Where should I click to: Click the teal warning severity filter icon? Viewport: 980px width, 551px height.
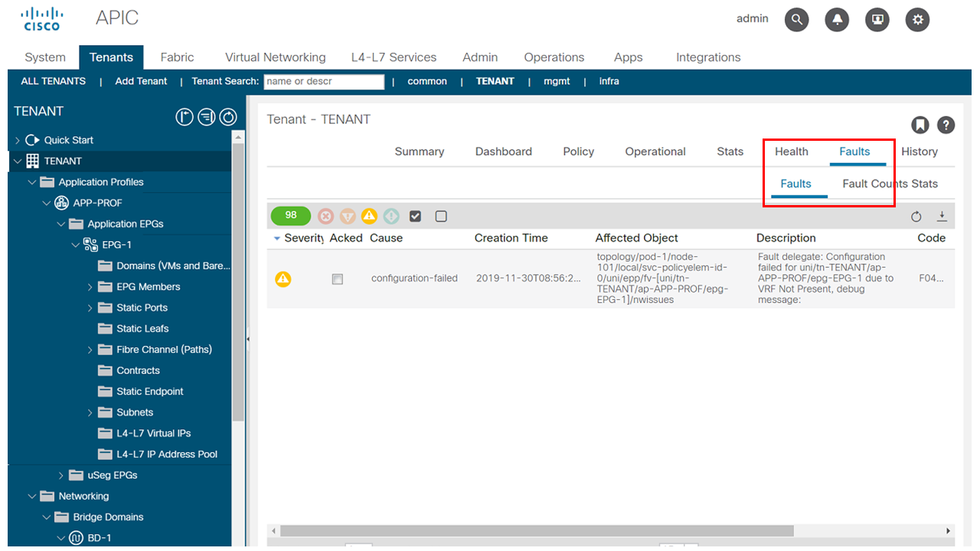coord(391,216)
